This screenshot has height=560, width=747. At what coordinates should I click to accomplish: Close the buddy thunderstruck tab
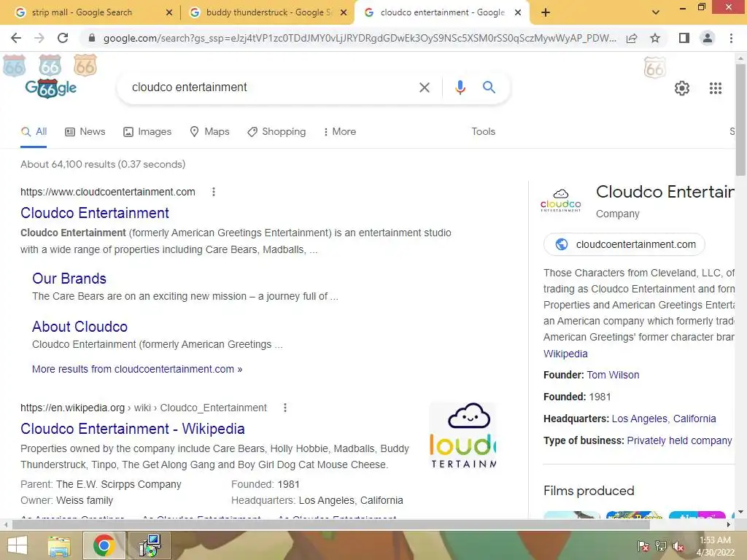pos(343,12)
